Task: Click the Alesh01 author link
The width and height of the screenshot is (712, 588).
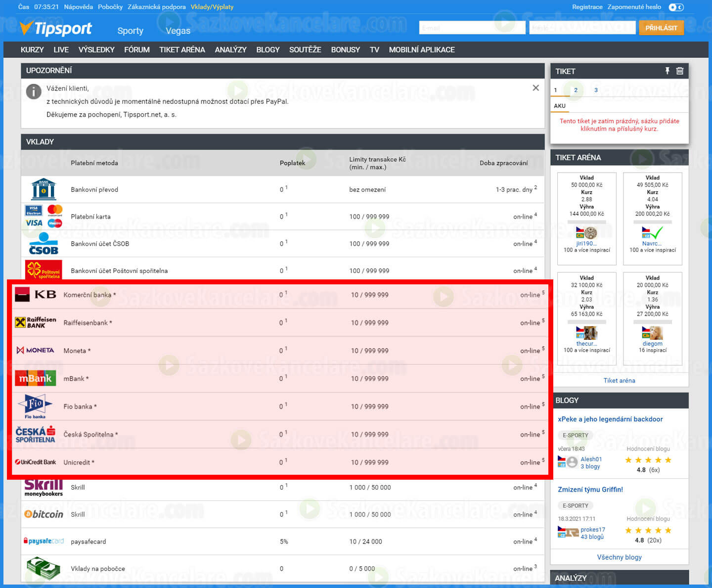Action: click(591, 459)
